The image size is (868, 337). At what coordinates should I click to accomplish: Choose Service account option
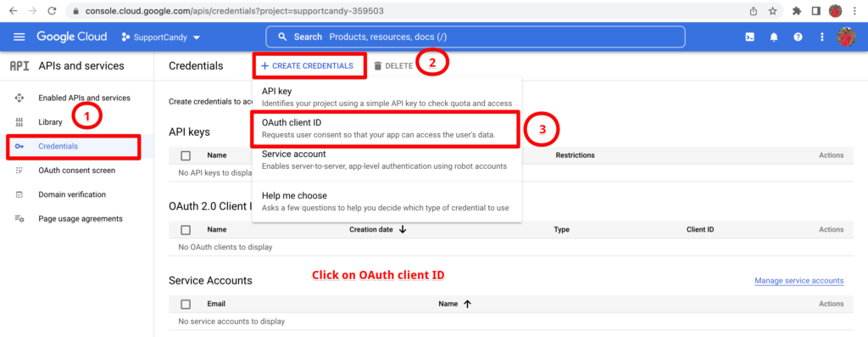387,160
